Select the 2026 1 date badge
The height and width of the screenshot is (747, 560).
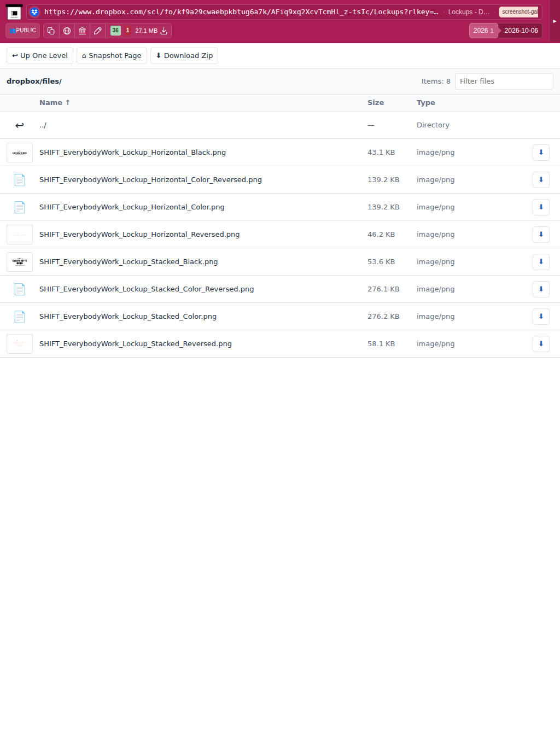point(483,31)
